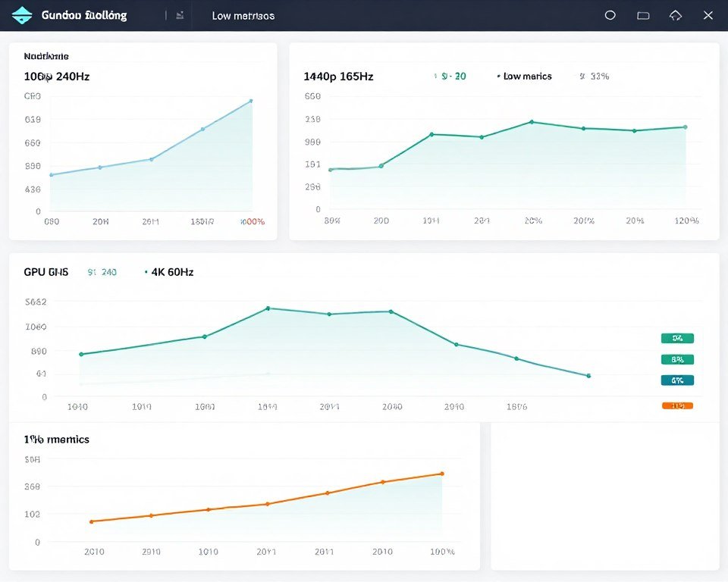Click the diamond logo icon in the title bar
The image size is (728, 582).
[22, 14]
